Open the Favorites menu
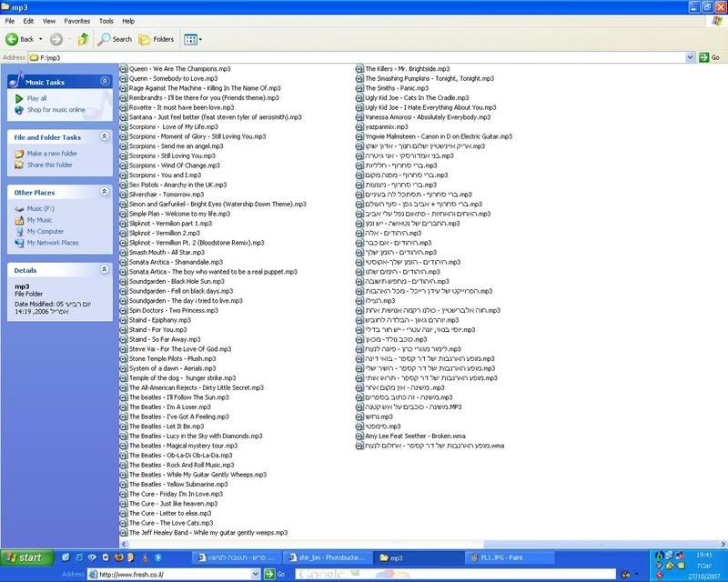This screenshot has height=582, width=728. (77, 21)
